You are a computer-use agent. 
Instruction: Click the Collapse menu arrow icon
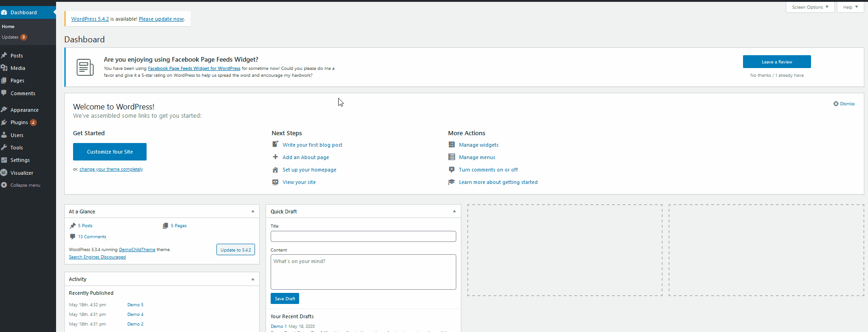[x=4, y=185]
